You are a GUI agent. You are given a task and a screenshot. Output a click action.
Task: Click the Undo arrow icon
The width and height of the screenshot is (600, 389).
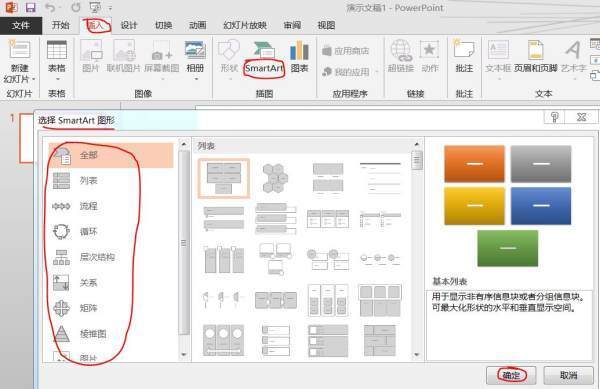pos(49,7)
